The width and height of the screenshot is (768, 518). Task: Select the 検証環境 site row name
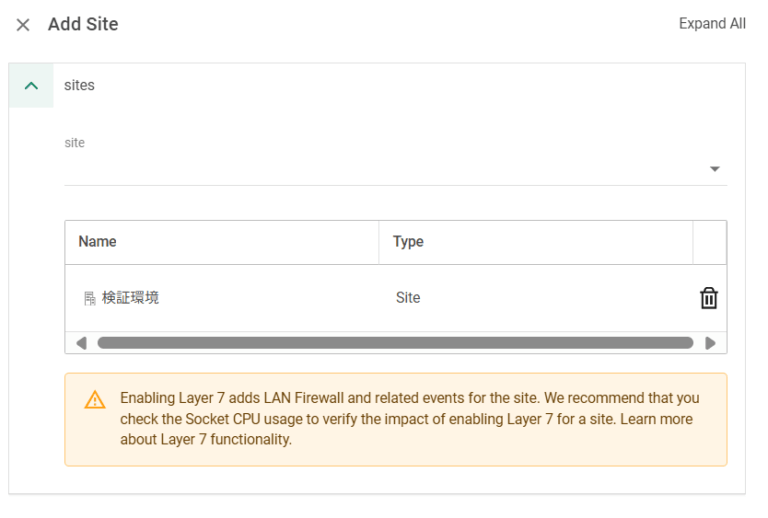130,298
